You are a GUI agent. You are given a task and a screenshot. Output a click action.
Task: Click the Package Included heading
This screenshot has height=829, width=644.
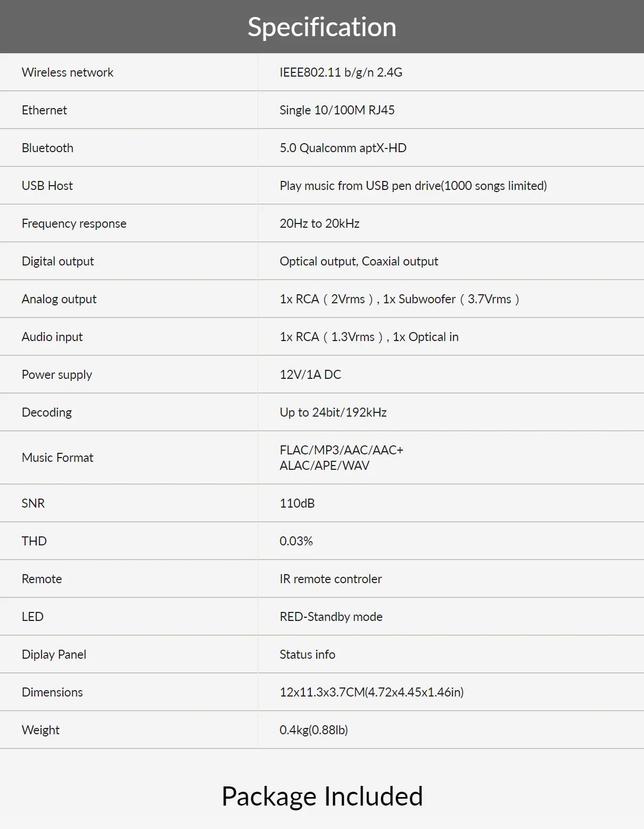322,797
